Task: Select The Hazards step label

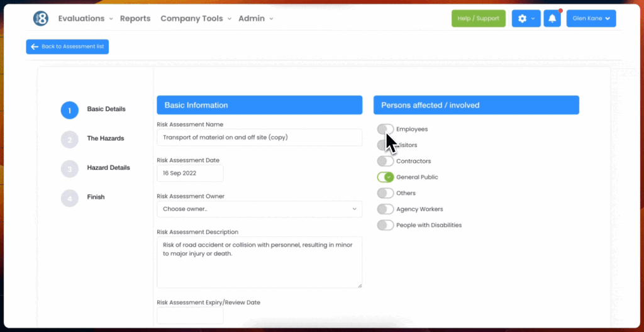Action: click(106, 138)
